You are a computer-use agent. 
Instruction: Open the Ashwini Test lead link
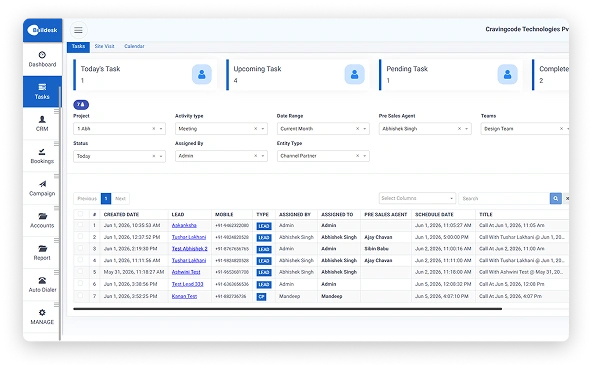(x=186, y=272)
